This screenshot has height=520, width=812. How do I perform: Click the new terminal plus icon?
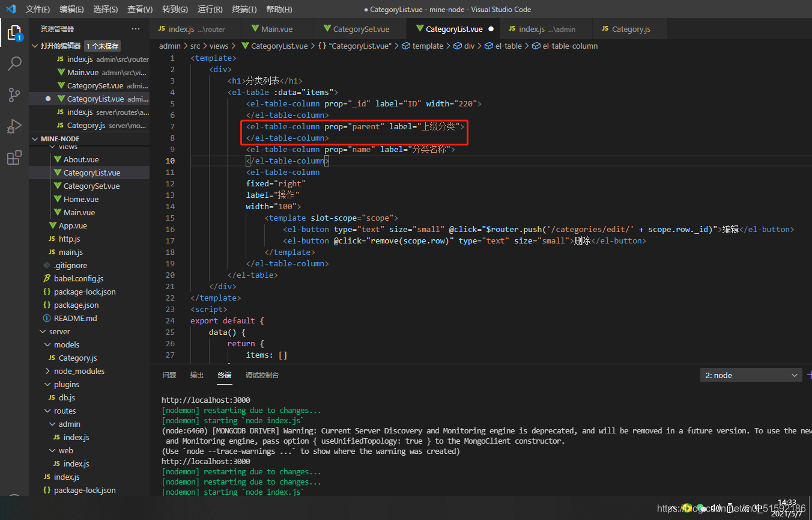click(809, 375)
